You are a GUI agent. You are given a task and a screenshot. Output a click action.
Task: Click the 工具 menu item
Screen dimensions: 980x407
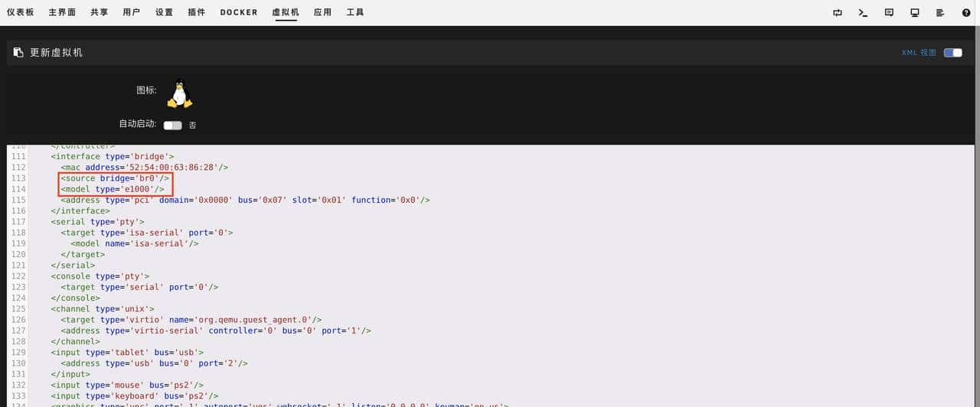pyautogui.click(x=355, y=12)
